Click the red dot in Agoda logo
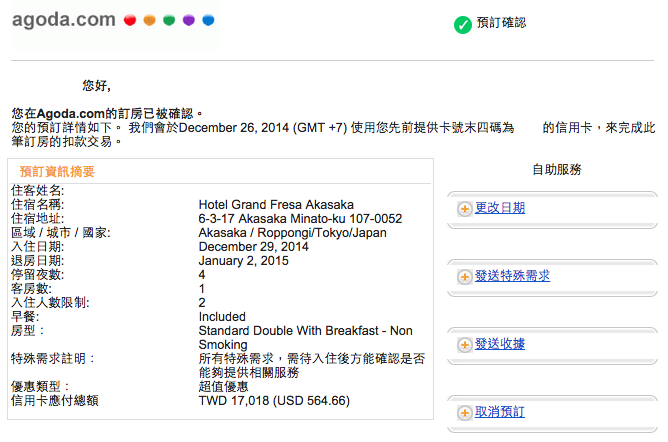Screen dimensions: 668x442 (x=130, y=19)
